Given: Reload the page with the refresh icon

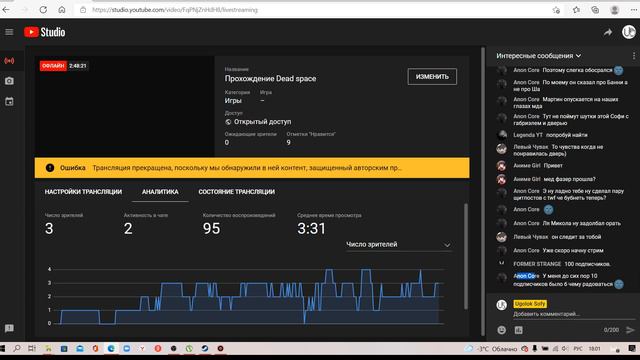Looking at the screenshot, I should pyautogui.click(x=43, y=9).
